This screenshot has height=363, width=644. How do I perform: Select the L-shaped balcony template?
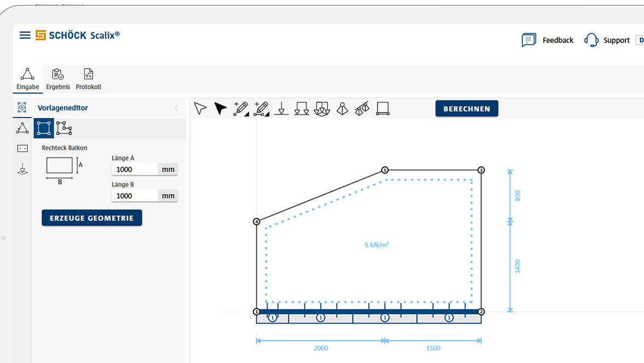64,128
